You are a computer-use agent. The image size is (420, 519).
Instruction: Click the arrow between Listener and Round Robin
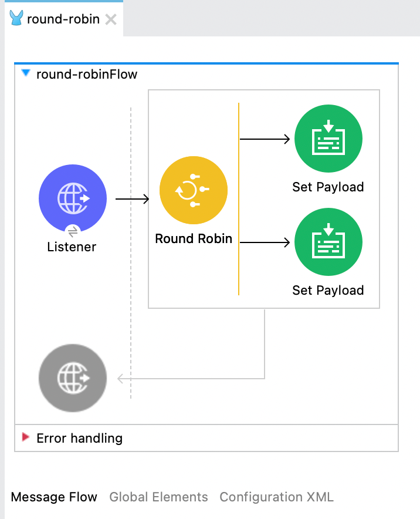[133, 199]
